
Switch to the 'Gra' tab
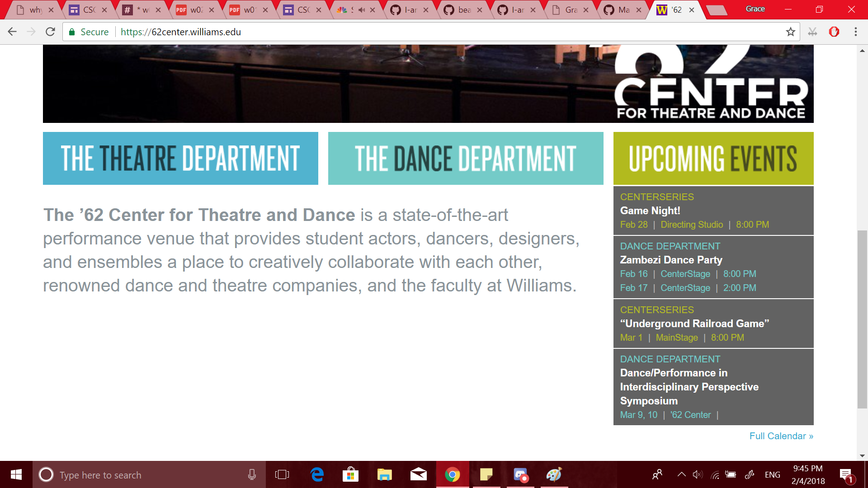coord(571,10)
